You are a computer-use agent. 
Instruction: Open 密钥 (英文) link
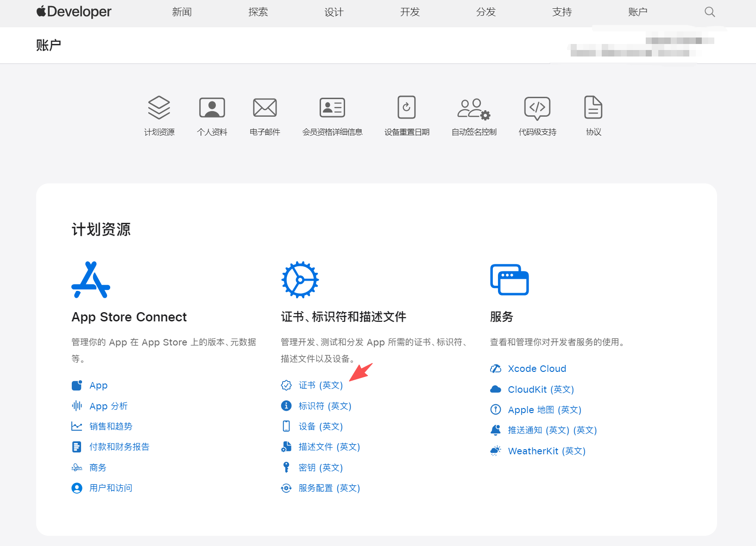321,467
